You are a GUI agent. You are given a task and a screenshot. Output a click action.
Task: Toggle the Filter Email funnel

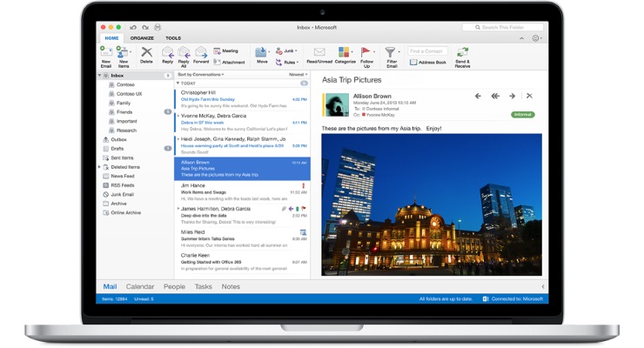[390, 54]
